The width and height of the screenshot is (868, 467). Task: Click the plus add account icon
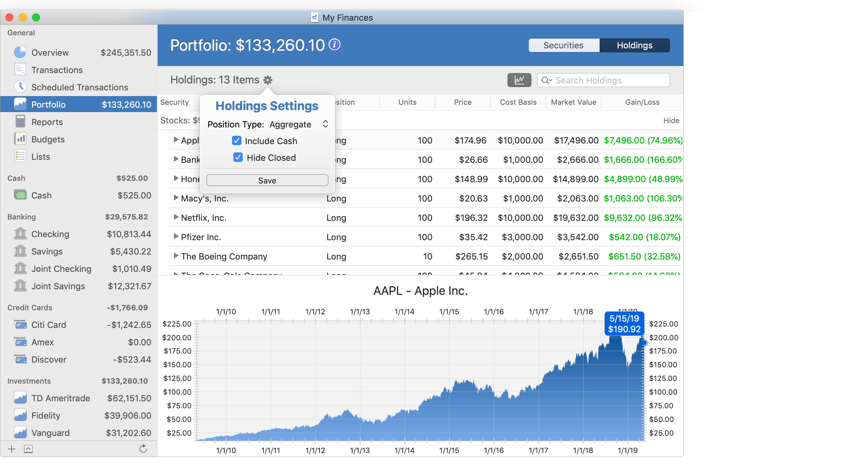coord(12,449)
